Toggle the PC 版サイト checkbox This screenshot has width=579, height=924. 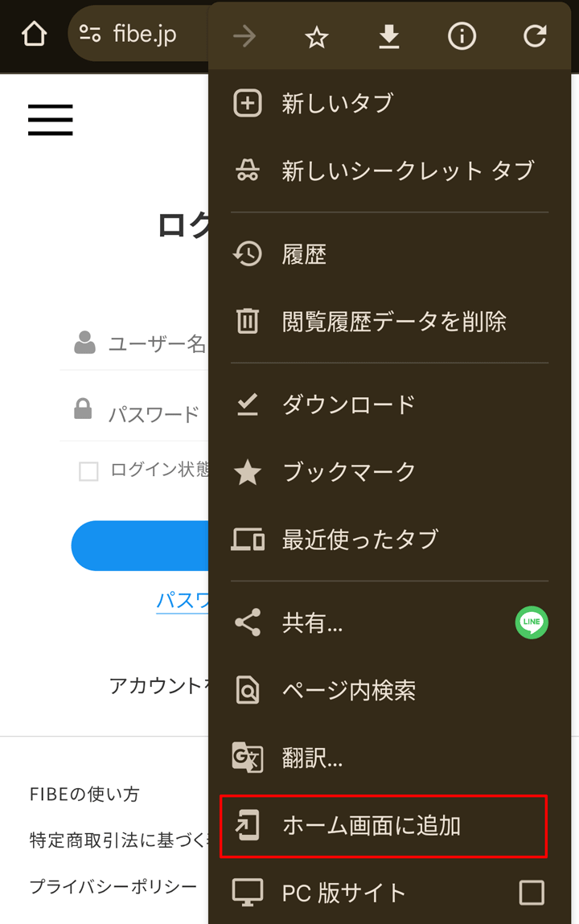(x=532, y=893)
